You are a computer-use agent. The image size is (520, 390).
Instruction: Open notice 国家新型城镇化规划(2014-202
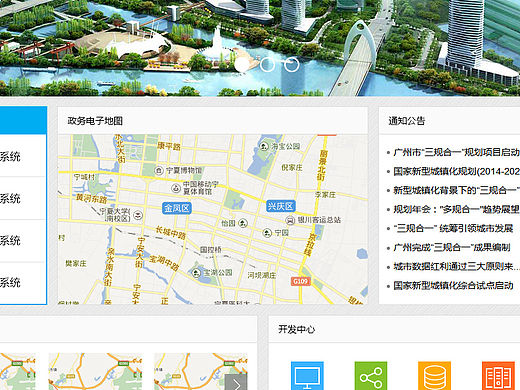pyautogui.click(x=456, y=171)
